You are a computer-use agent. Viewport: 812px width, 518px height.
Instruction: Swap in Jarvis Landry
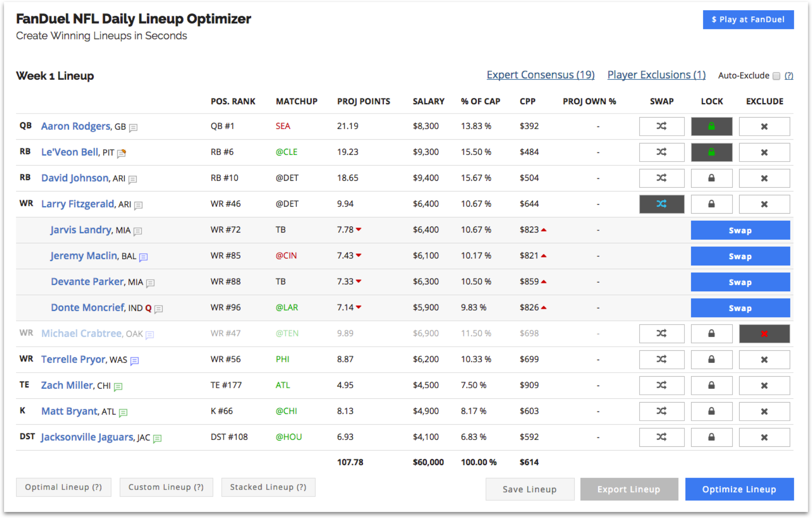click(x=740, y=230)
